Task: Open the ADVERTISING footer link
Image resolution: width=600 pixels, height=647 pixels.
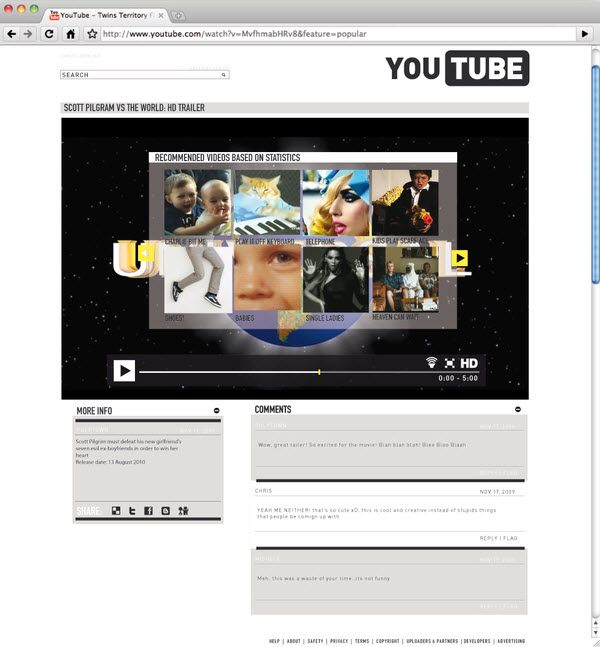Action: [511, 641]
